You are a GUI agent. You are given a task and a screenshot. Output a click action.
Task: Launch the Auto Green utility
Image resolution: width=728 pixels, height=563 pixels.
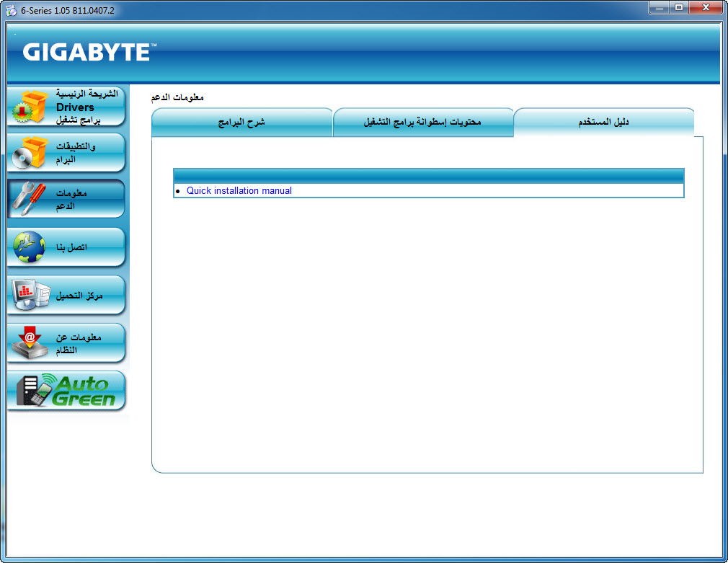coord(66,391)
